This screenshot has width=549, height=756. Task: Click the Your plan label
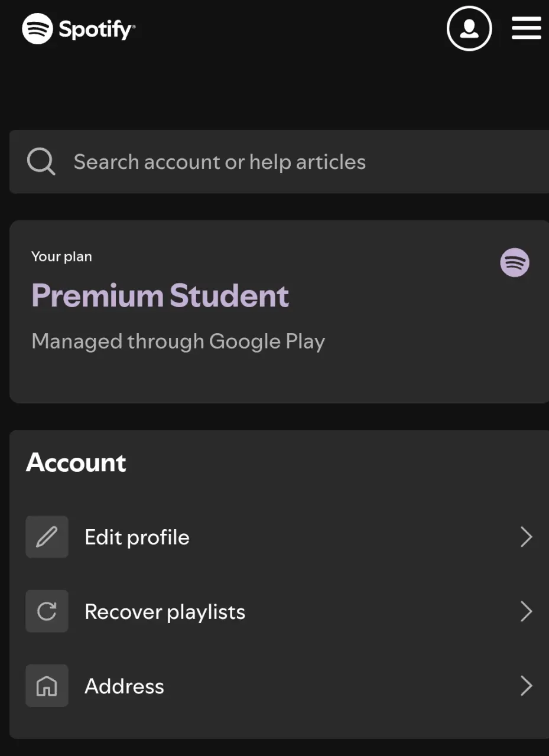(61, 256)
